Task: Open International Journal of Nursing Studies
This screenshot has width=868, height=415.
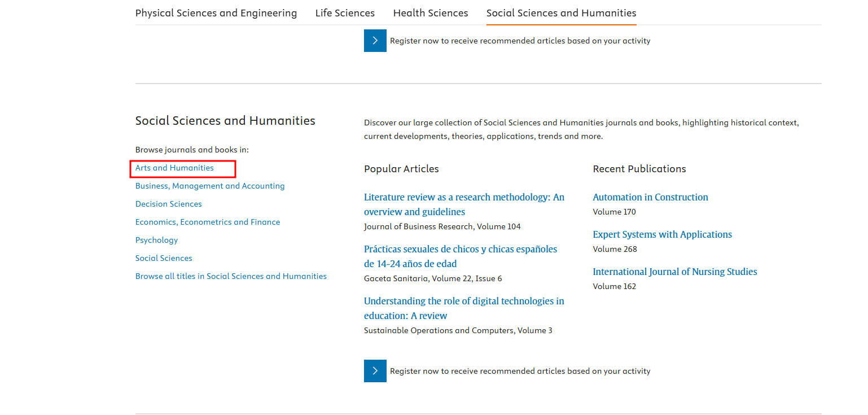Action: pos(674,272)
